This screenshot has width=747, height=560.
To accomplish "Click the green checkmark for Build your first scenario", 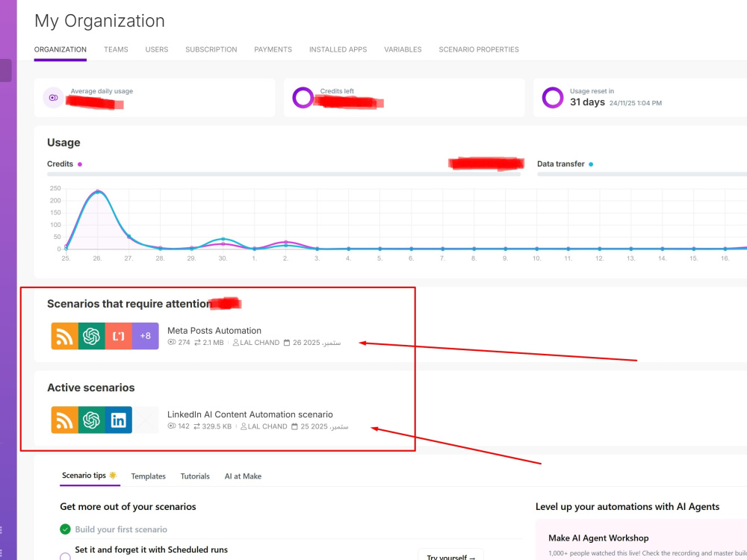I will point(65,529).
